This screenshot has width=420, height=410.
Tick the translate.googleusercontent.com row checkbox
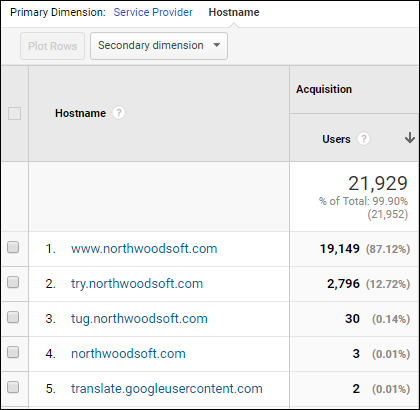13,388
